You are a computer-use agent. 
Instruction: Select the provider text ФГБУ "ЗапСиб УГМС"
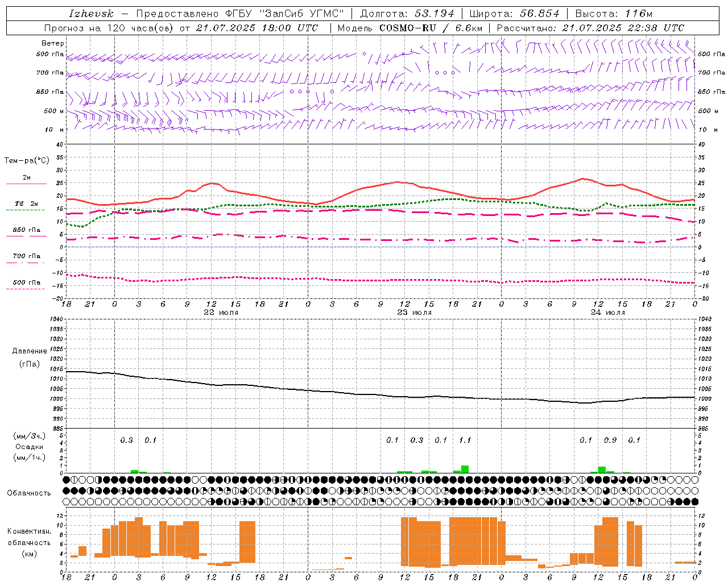point(284,14)
